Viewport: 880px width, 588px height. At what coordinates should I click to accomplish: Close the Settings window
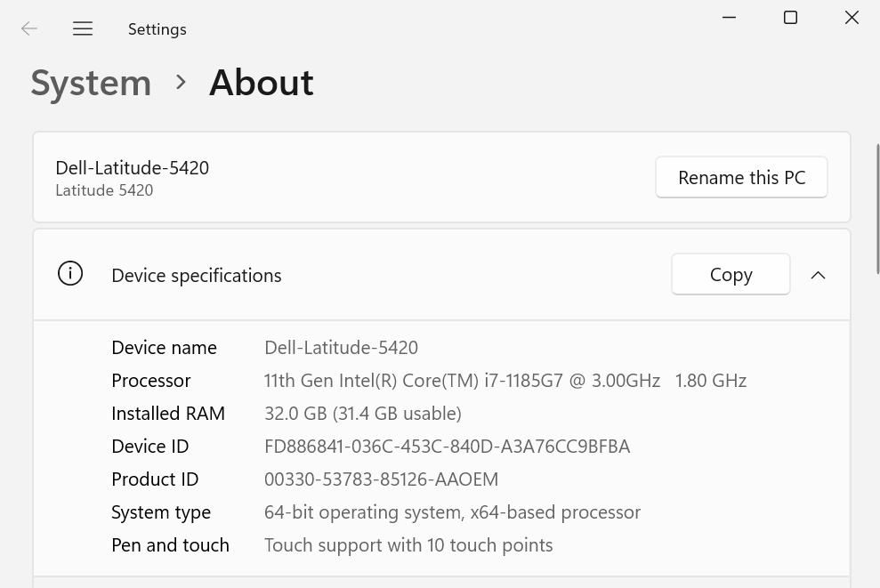click(x=852, y=18)
